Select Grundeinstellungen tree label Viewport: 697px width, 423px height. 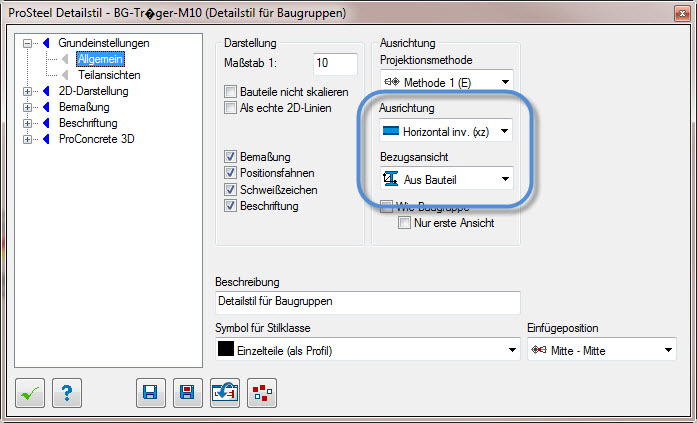click(x=104, y=43)
